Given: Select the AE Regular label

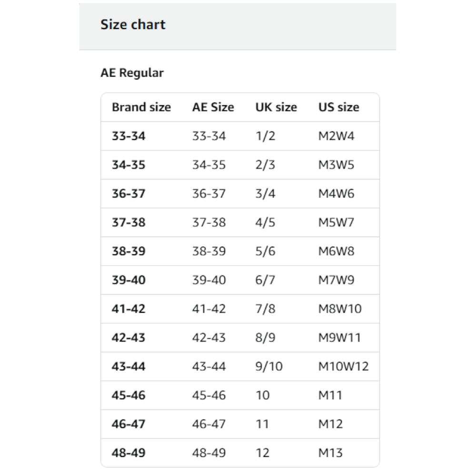Looking at the screenshot, I should click(132, 73).
